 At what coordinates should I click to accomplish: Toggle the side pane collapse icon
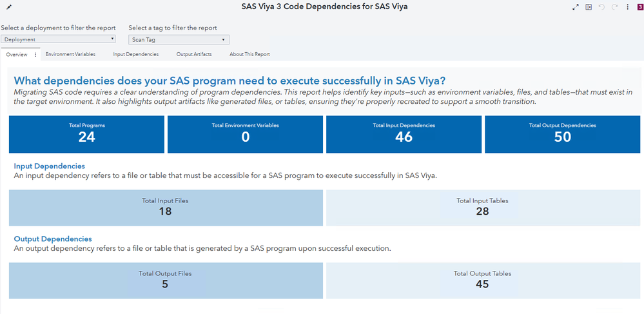[589, 7]
